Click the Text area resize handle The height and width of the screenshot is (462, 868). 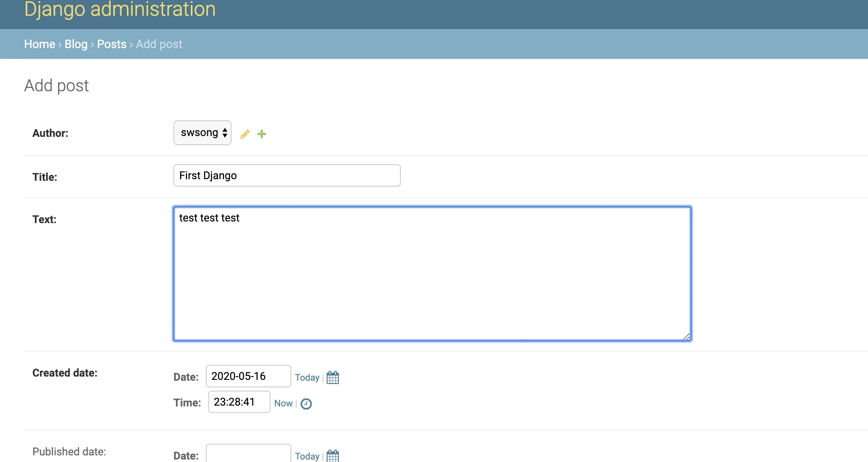tap(687, 336)
